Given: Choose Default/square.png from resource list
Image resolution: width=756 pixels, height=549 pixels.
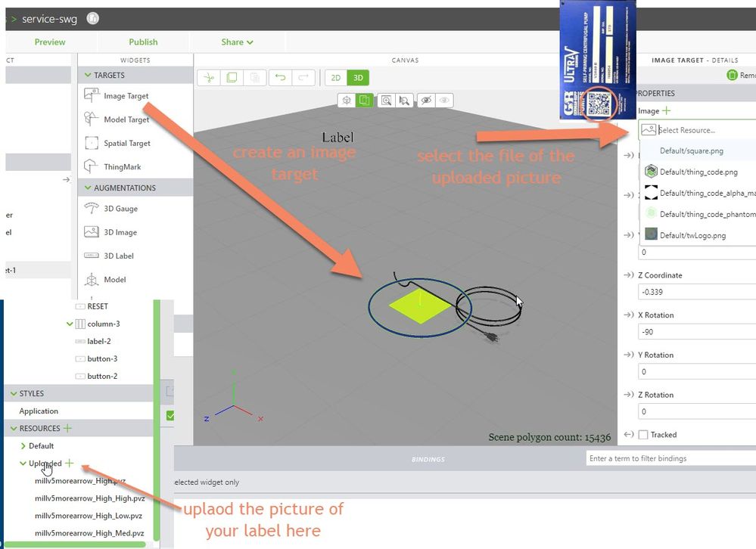Looking at the screenshot, I should point(698,150).
